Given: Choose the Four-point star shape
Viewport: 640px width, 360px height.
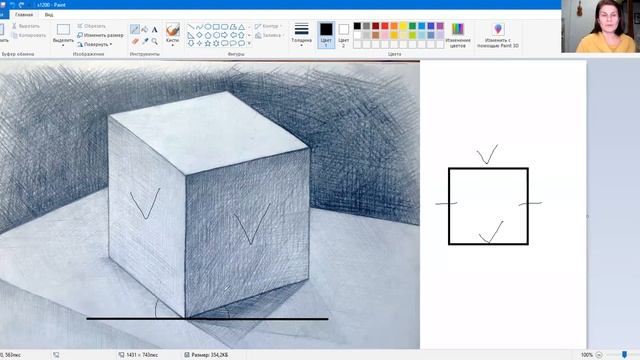Looking at the screenshot, I should (199, 43).
